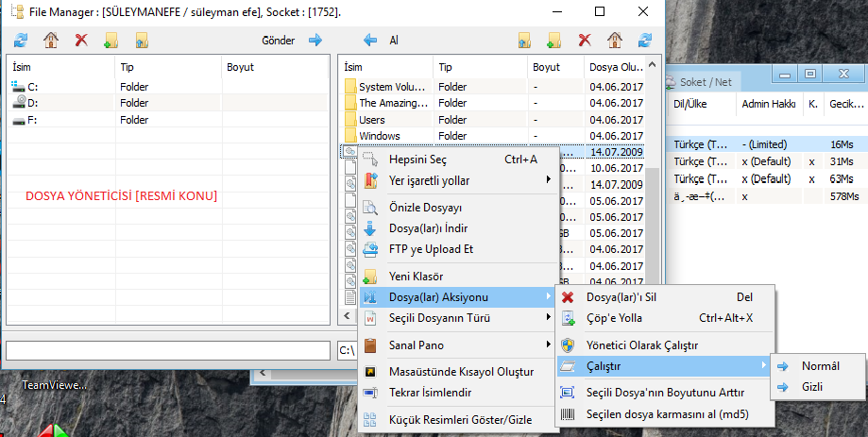Select Normâl run mode

(818, 366)
